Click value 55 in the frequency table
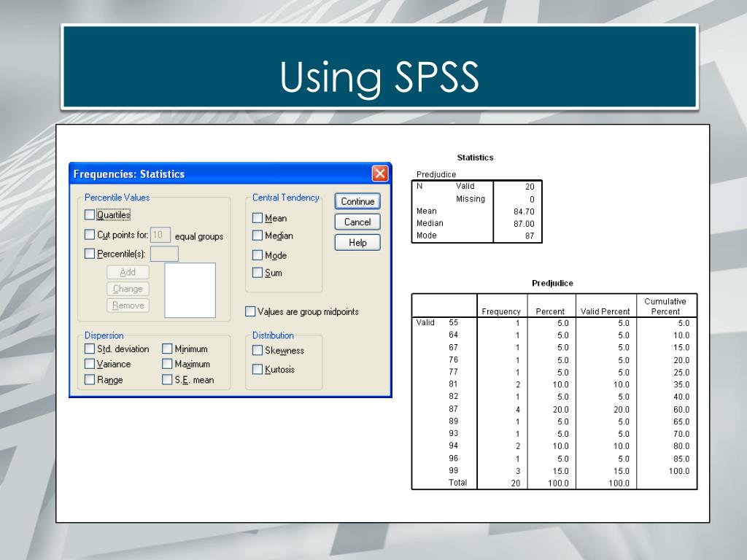This screenshot has height=560, width=747. click(453, 322)
